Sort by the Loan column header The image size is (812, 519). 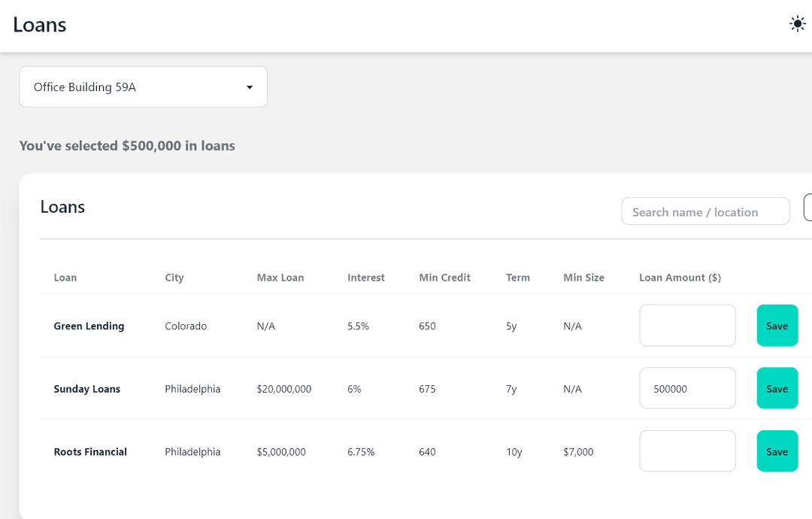pyautogui.click(x=65, y=278)
